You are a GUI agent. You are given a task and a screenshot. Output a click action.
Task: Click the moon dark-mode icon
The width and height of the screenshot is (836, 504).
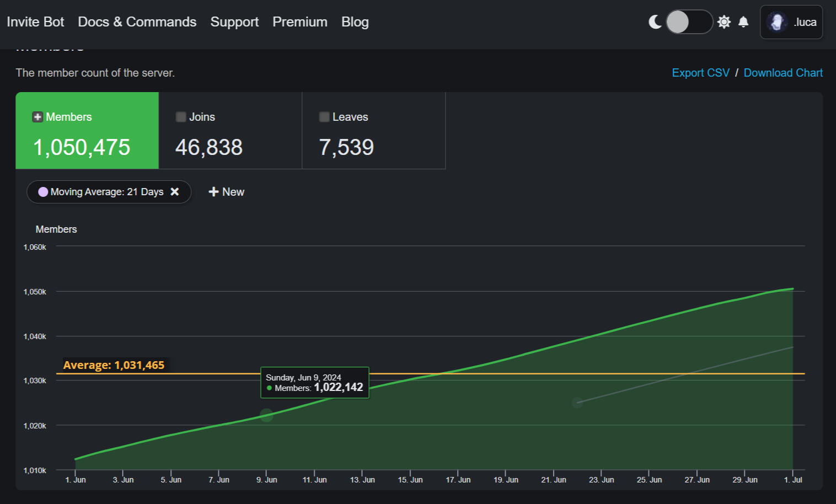[x=655, y=22]
